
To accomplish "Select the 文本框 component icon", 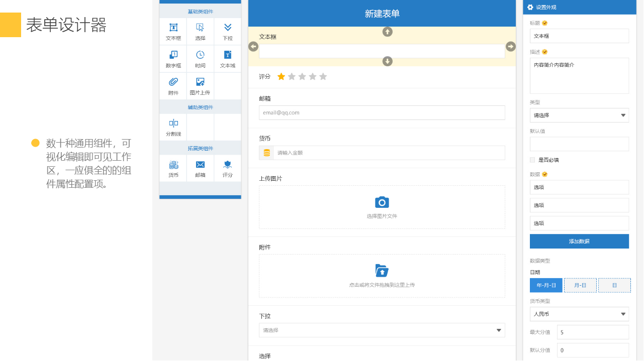I will [x=173, y=28].
